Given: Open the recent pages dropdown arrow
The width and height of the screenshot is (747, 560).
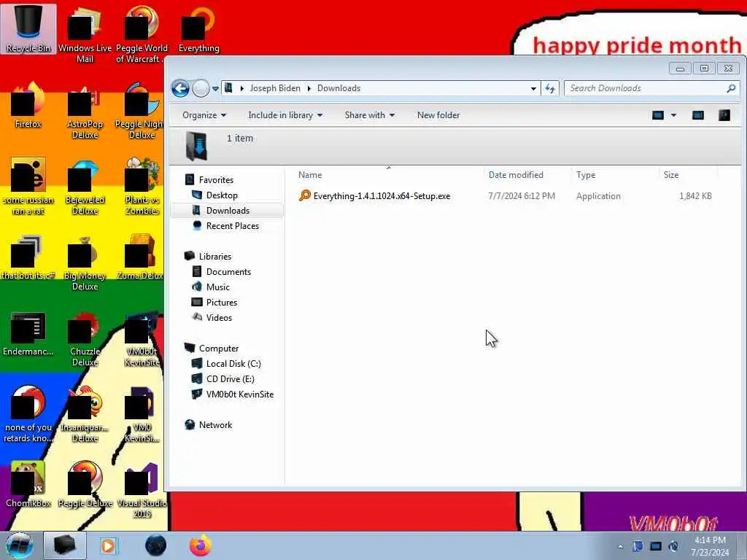Looking at the screenshot, I should tap(215, 88).
